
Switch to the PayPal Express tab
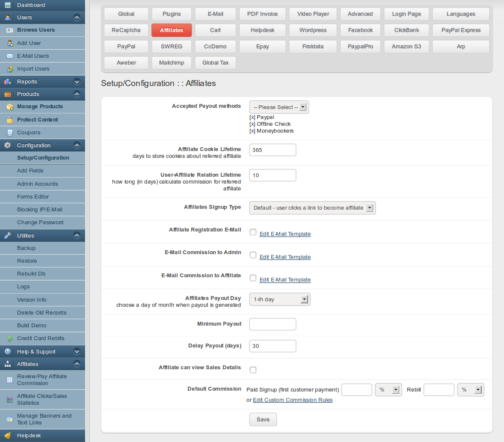click(x=461, y=30)
